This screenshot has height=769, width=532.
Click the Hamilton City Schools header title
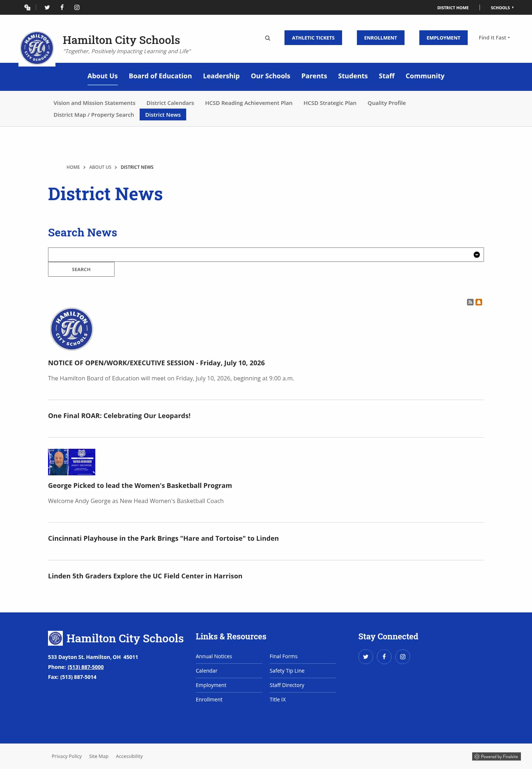(121, 40)
